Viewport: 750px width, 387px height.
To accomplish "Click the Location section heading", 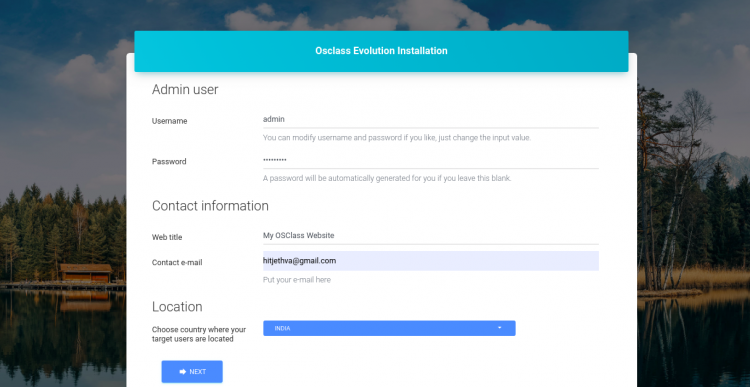I will [177, 307].
